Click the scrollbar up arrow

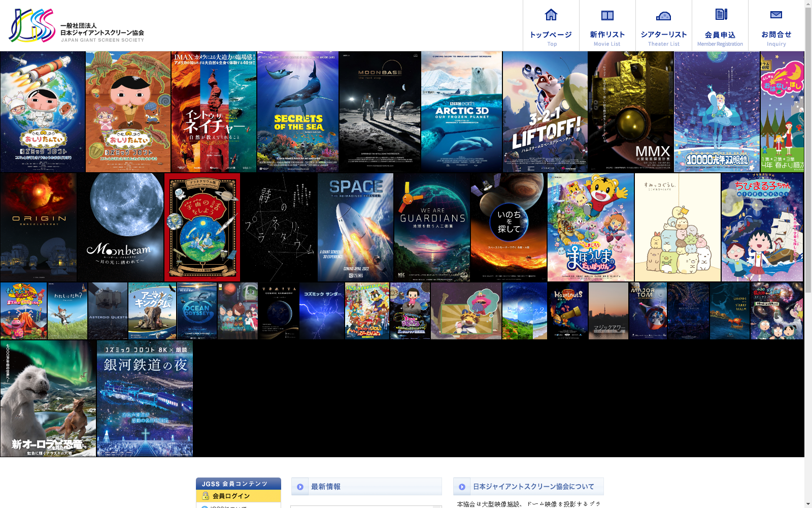pyautogui.click(x=808, y=3)
